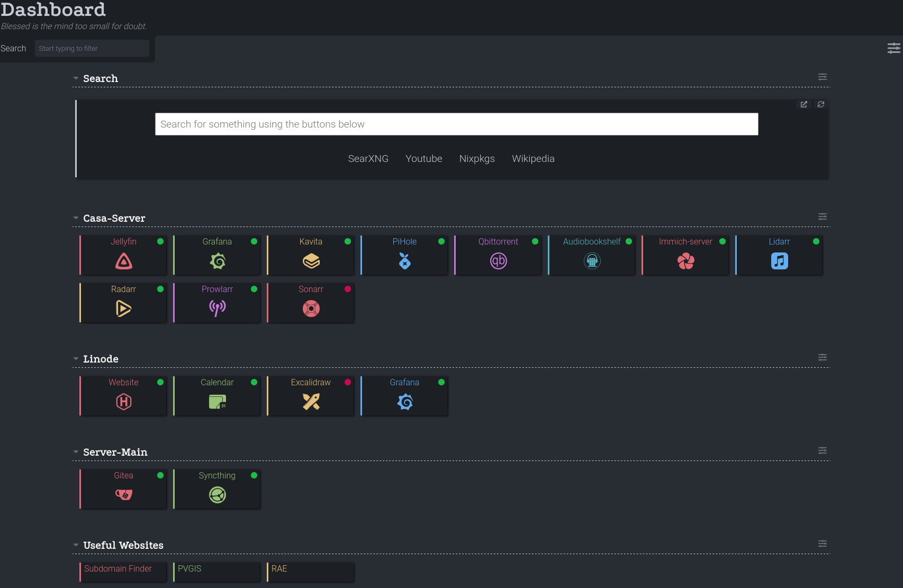Click the refresh icon on the search widget

tap(820, 104)
